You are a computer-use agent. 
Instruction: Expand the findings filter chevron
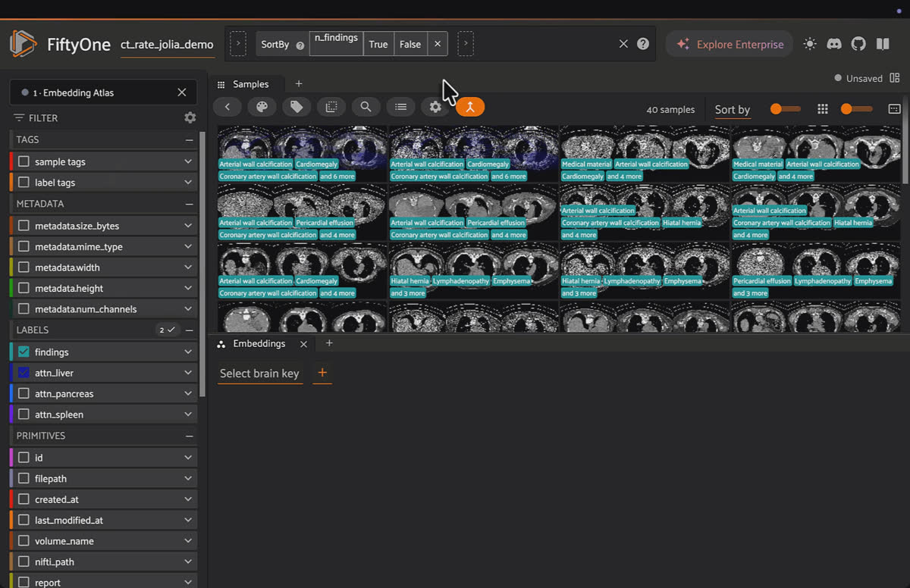(188, 352)
